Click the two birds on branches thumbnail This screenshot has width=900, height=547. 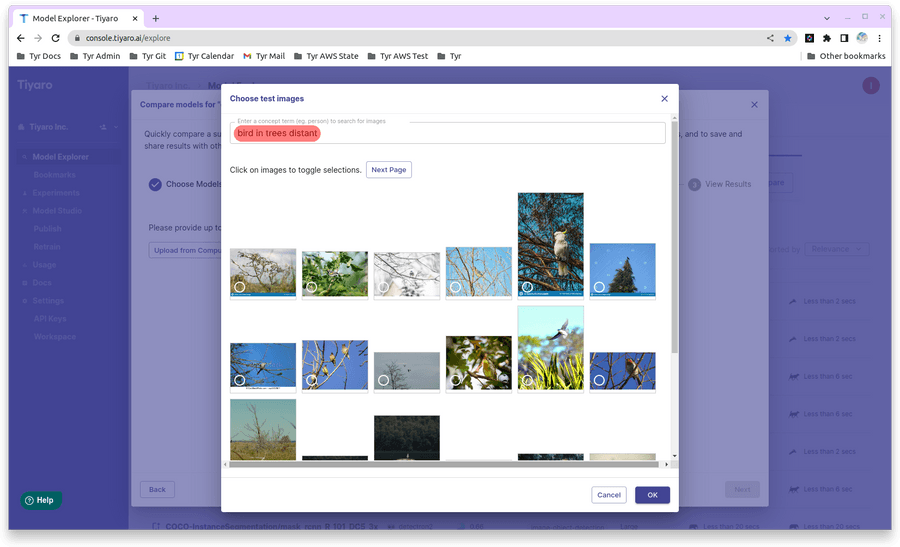[335, 365]
